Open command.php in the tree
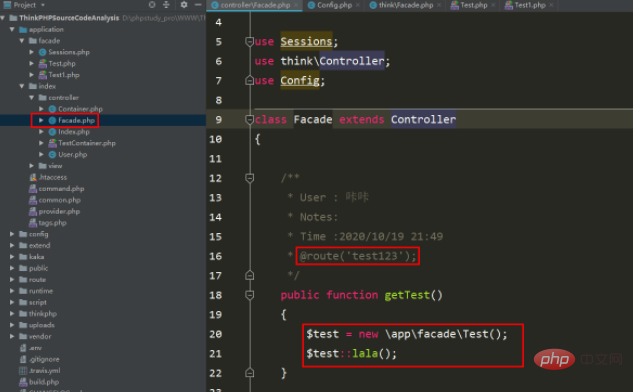Screen dimensions: 633x392 pyautogui.click(x=61, y=189)
